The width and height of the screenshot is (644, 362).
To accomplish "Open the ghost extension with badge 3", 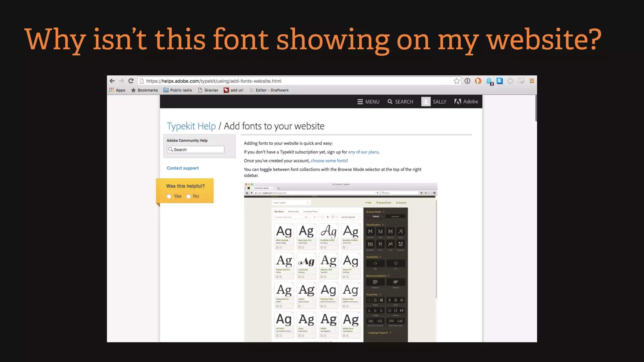I will pyautogui.click(x=490, y=81).
